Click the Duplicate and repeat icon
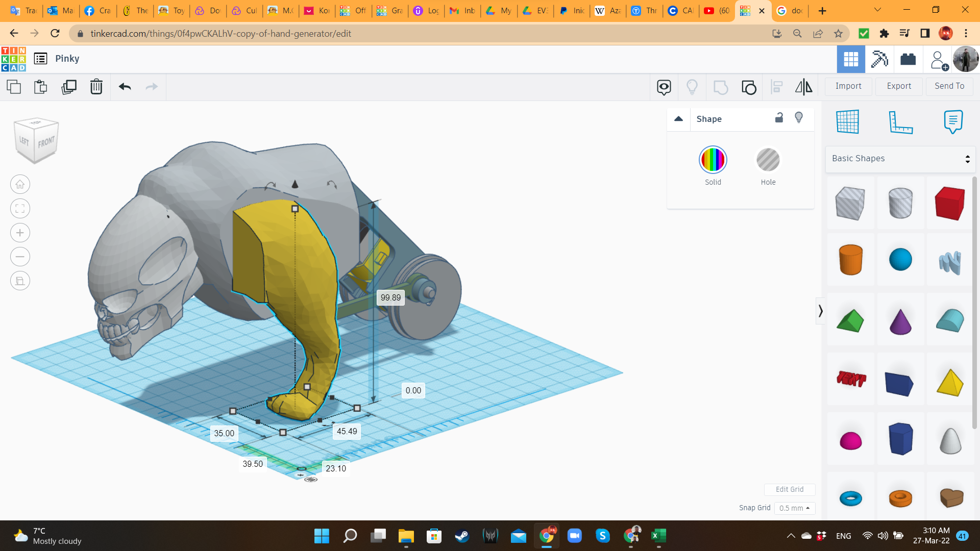The image size is (980, 551). click(x=69, y=87)
